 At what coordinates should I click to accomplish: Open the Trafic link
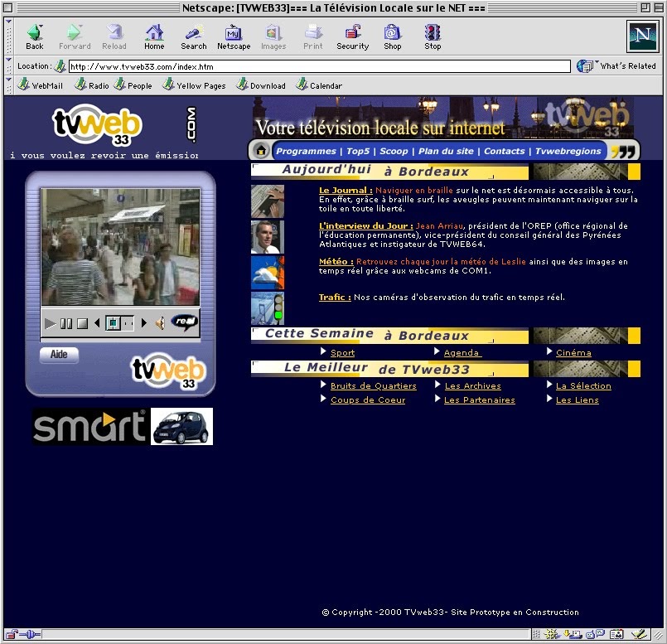(x=335, y=297)
